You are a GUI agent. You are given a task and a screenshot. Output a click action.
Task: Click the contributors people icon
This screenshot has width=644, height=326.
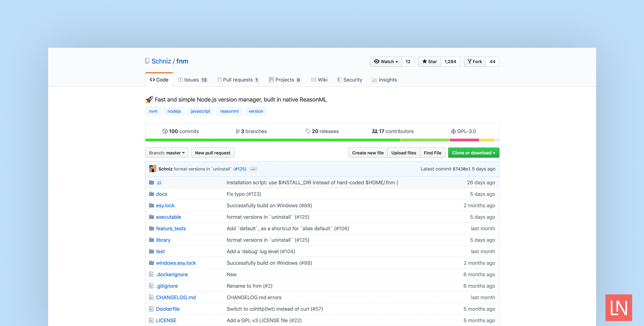click(x=375, y=131)
